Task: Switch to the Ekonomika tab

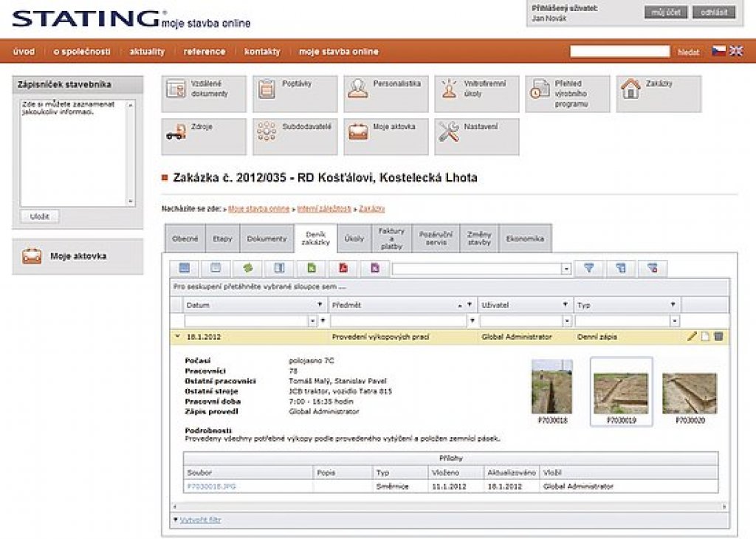Action: pos(525,239)
